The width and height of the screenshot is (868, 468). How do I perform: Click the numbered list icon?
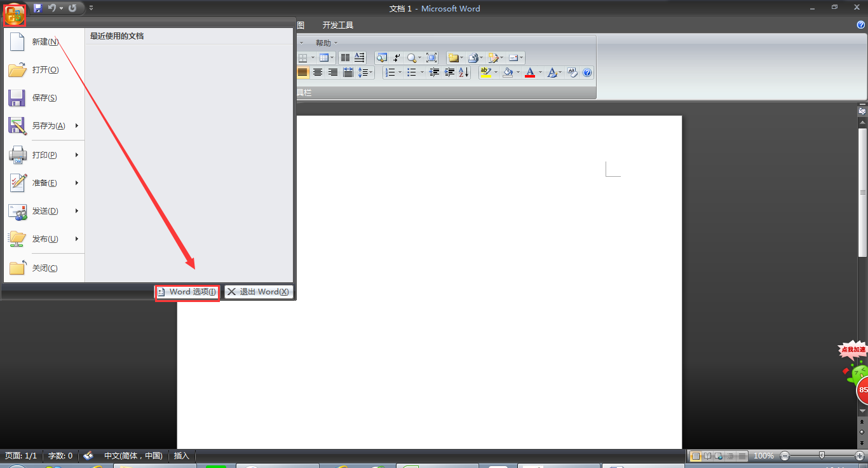coord(390,72)
